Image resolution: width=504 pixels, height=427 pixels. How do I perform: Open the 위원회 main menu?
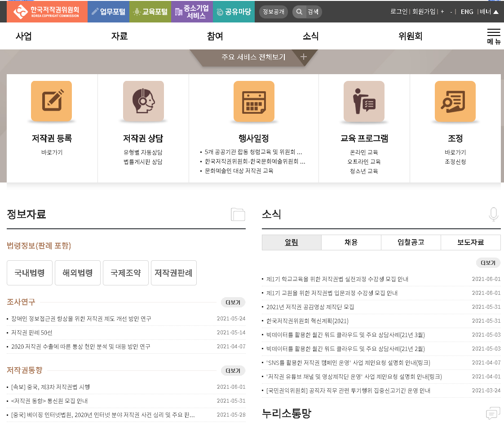coord(410,36)
